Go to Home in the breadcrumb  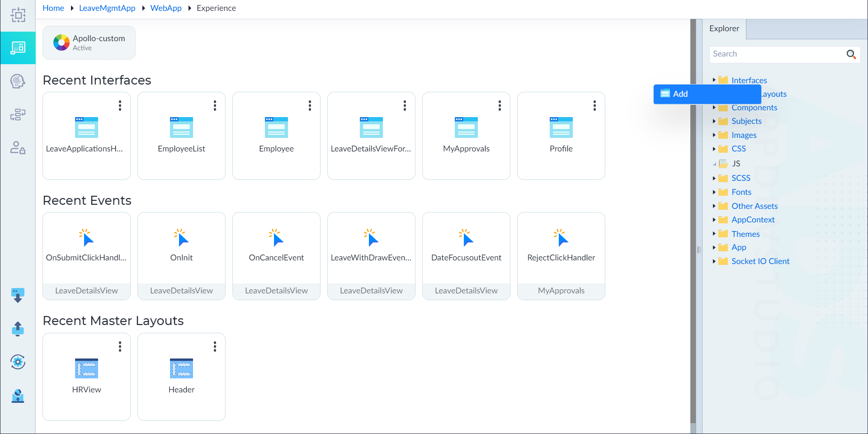point(53,8)
